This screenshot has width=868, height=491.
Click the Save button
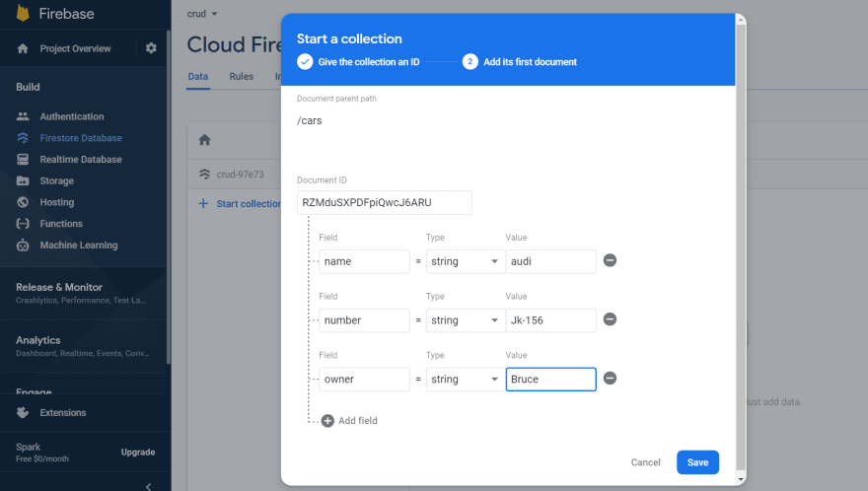click(x=697, y=462)
